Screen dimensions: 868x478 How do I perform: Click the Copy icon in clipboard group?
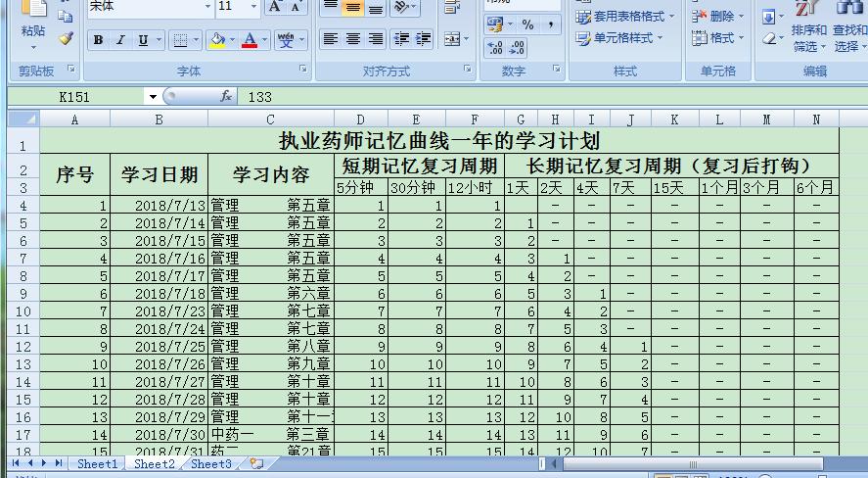point(66,16)
